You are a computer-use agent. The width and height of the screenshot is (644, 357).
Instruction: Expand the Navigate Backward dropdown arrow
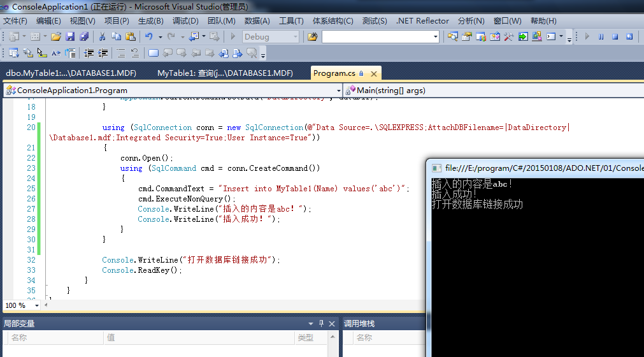pyautogui.click(x=204, y=37)
